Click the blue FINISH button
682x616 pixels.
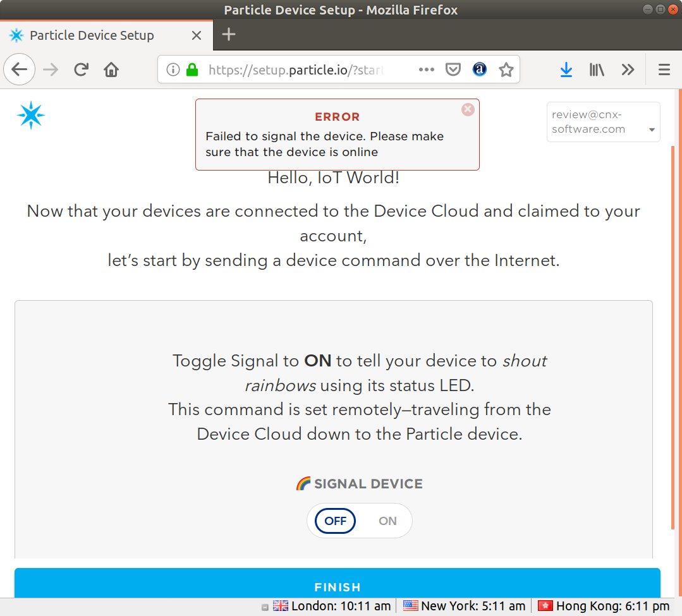click(x=338, y=583)
